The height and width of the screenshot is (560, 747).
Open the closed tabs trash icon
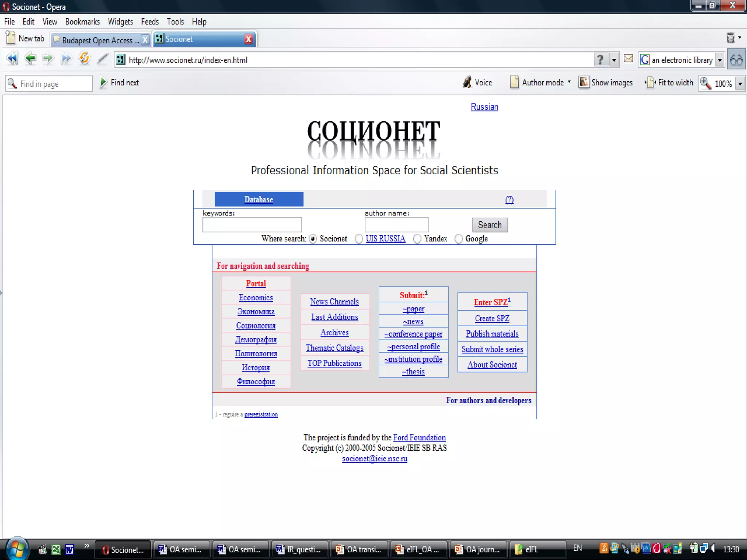pos(731,38)
